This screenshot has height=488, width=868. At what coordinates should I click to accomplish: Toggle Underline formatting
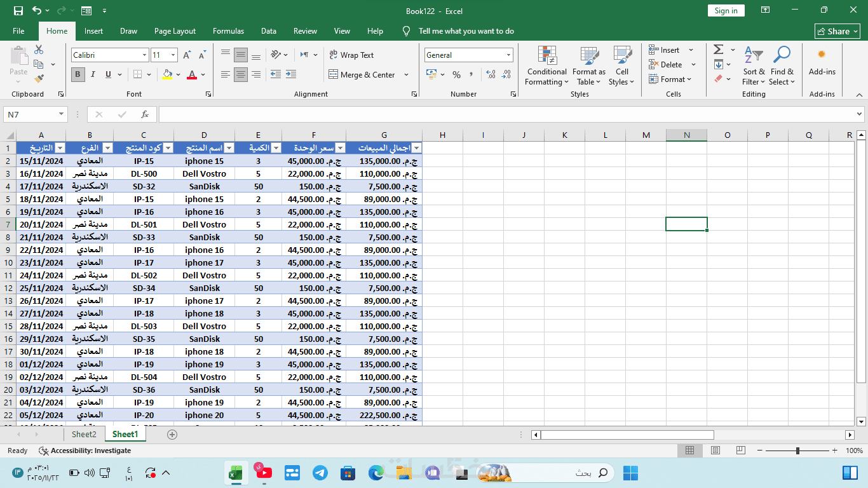pyautogui.click(x=108, y=74)
